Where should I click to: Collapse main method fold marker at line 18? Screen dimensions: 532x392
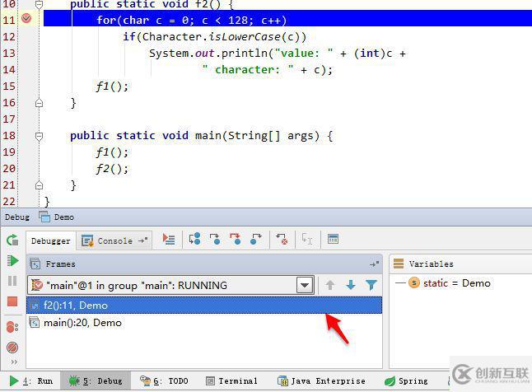(x=39, y=137)
